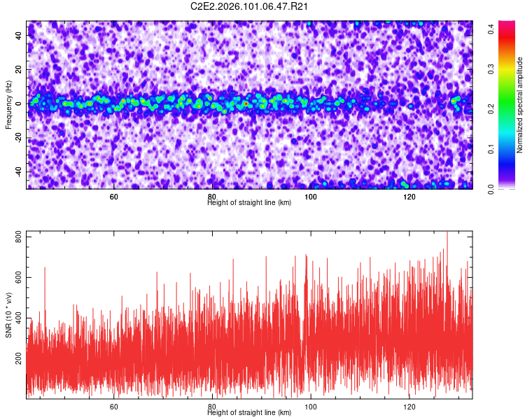The height and width of the screenshot is (420, 525).
Task: Click the 60 km tick under the SNR plot
Action: tap(113, 407)
